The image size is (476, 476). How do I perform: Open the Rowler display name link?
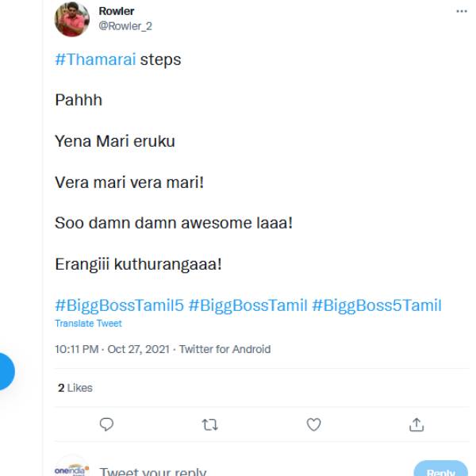tap(116, 11)
